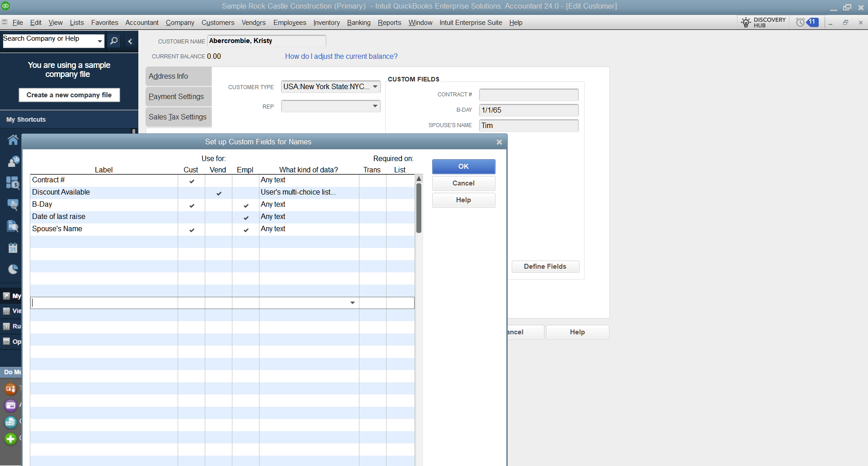
Task: Click the Spouse's Name field containing Tim
Action: tap(528, 125)
